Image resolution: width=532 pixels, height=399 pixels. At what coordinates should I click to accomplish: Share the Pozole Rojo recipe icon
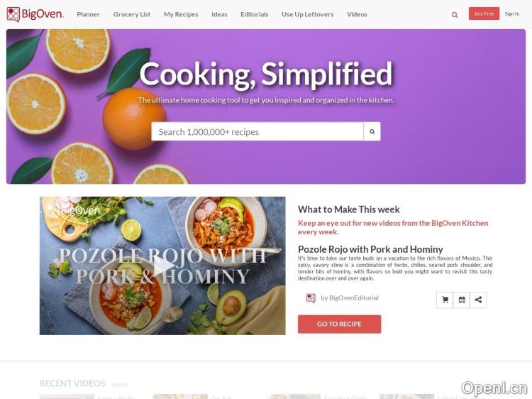tap(478, 300)
